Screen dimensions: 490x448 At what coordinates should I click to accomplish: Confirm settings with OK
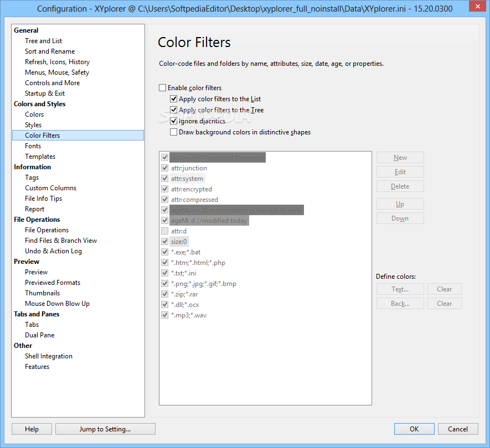[x=414, y=429]
